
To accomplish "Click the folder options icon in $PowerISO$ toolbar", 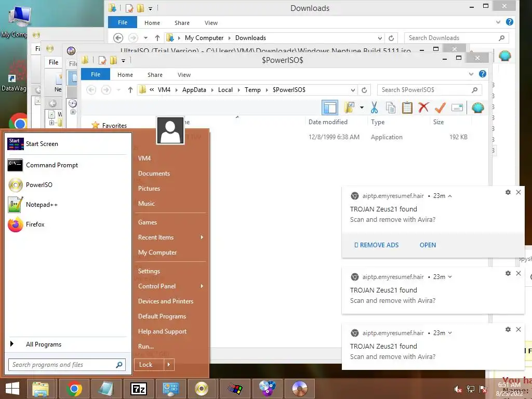I will coord(349,108).
